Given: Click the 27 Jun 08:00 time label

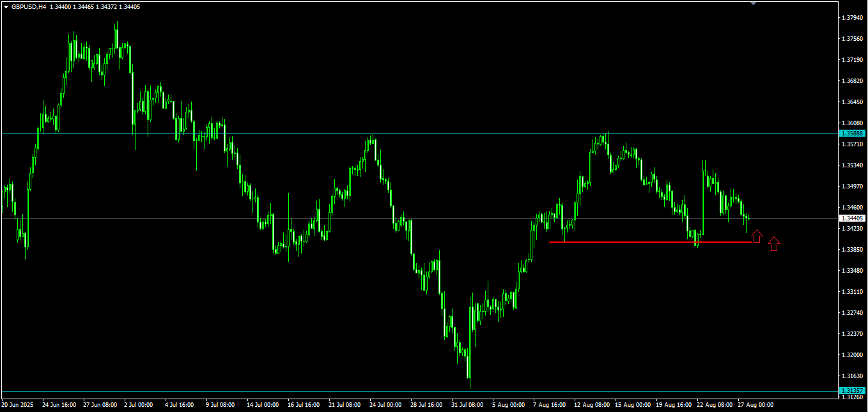Looking at the screenshot, I should point(100,405).
